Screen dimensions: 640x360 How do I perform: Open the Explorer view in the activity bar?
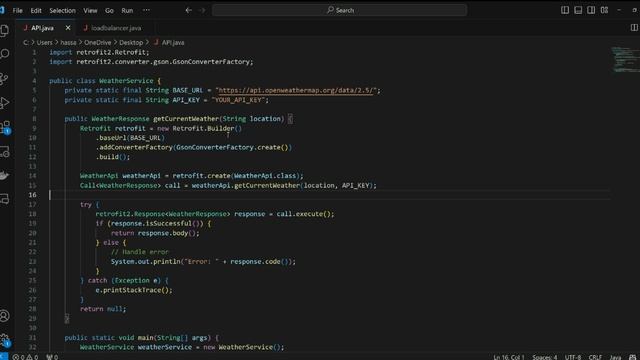tap(4, 30)
